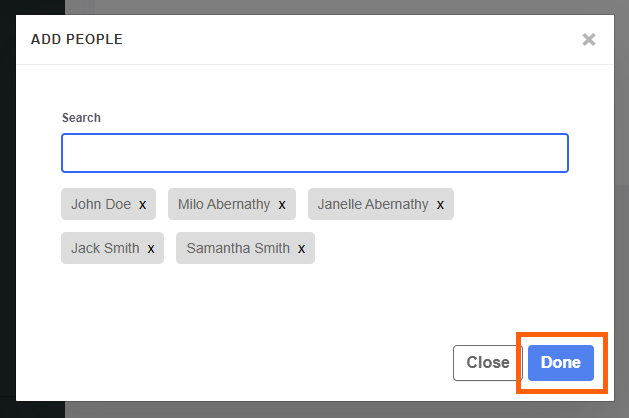Select the John Doe name chip

coord(100,204)
